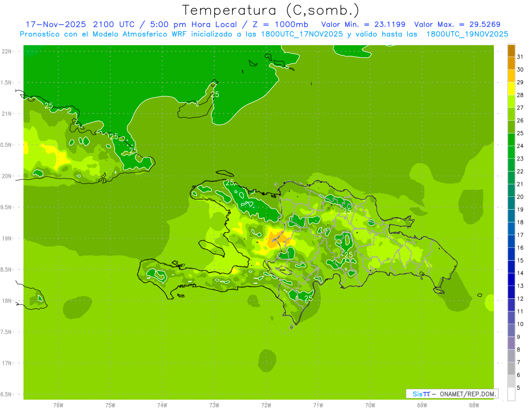Click the color scale segment between 30 and 31
532x411 pixels.
[511, 63]
